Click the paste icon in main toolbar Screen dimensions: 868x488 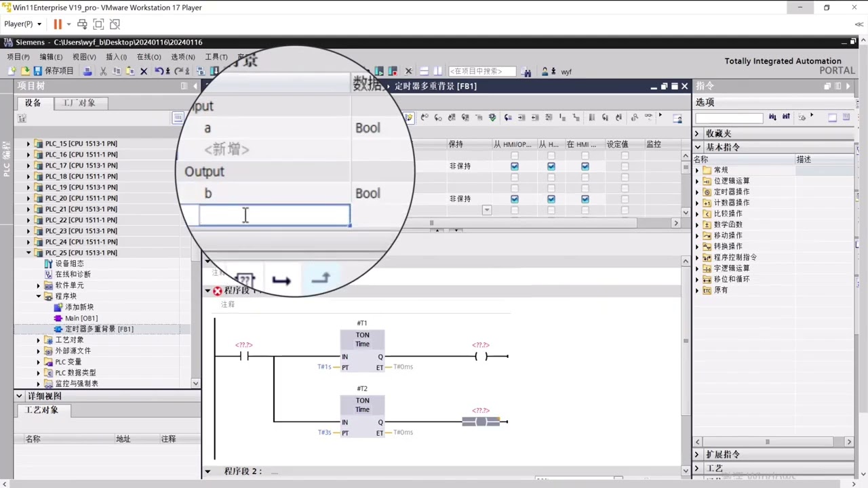(130, 71)
